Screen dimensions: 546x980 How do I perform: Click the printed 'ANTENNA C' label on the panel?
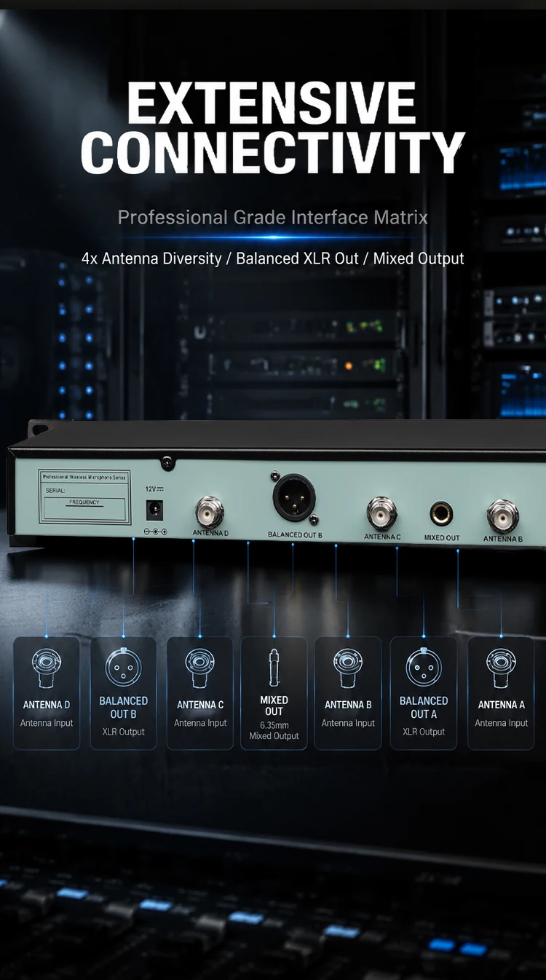click(x=383, y=537)
